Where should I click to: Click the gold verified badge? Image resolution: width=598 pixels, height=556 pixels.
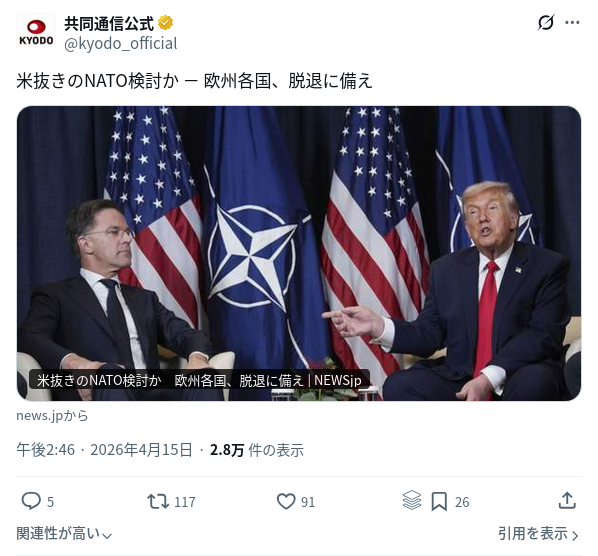click(x=165, y=23)
